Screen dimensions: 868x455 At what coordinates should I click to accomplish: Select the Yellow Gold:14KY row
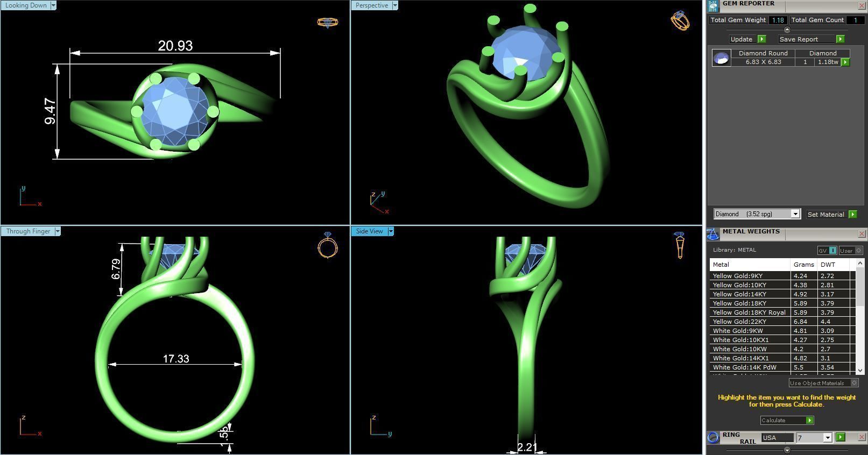point(782,294)
